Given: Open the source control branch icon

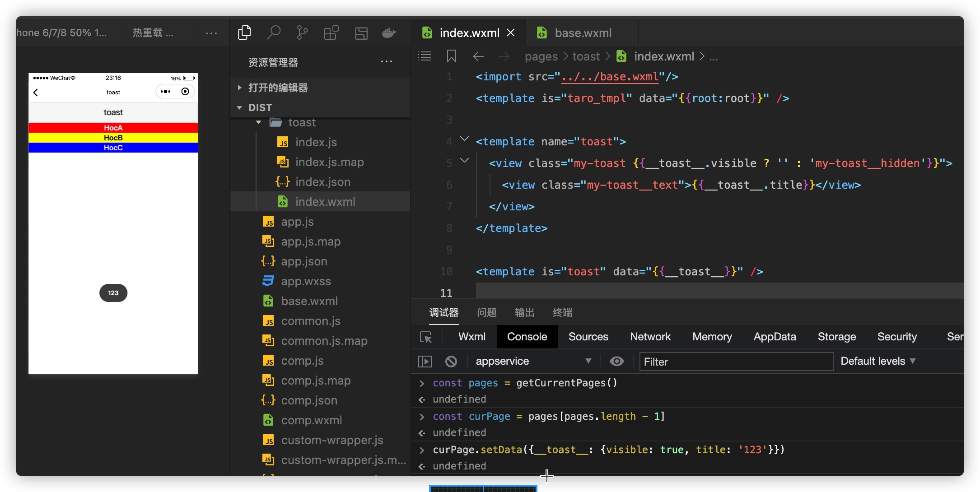Looking at the screenshot, I should tap(302, 32).
